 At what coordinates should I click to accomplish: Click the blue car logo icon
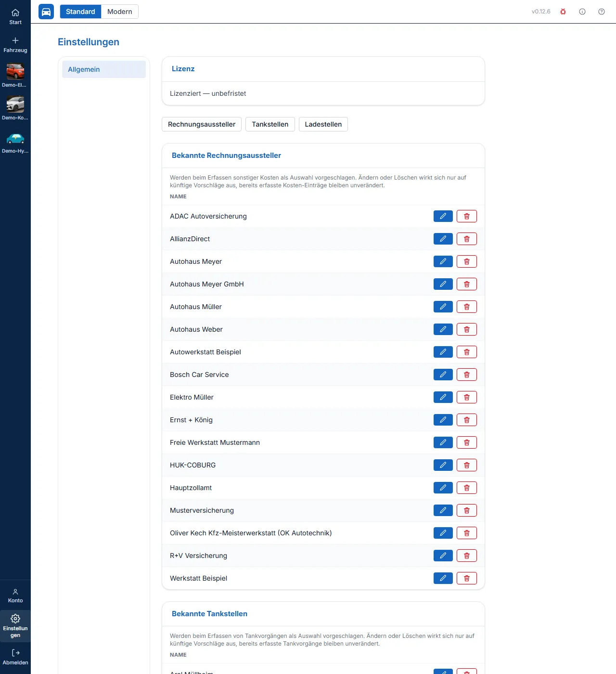pos(46,12)
